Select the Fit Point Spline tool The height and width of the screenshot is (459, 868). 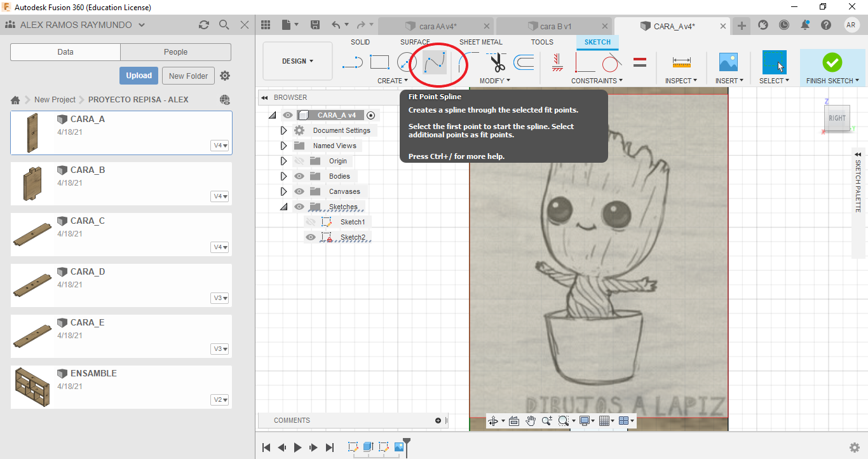pos(435,62)
